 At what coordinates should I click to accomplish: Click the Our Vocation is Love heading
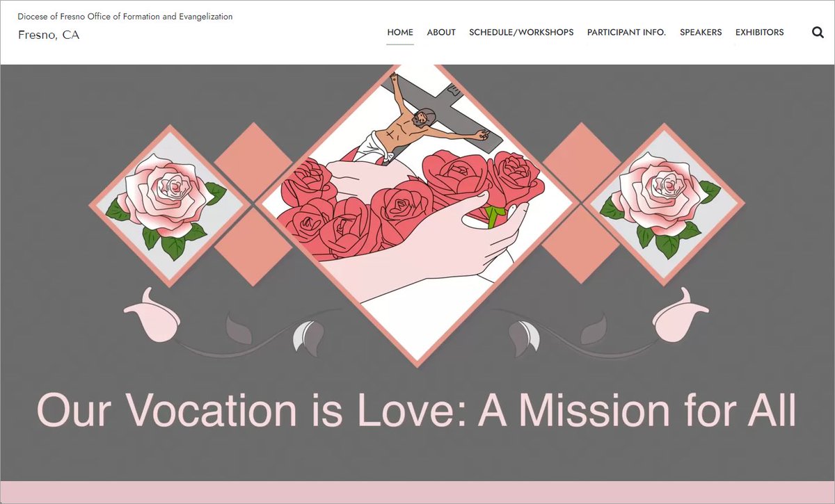417,410
